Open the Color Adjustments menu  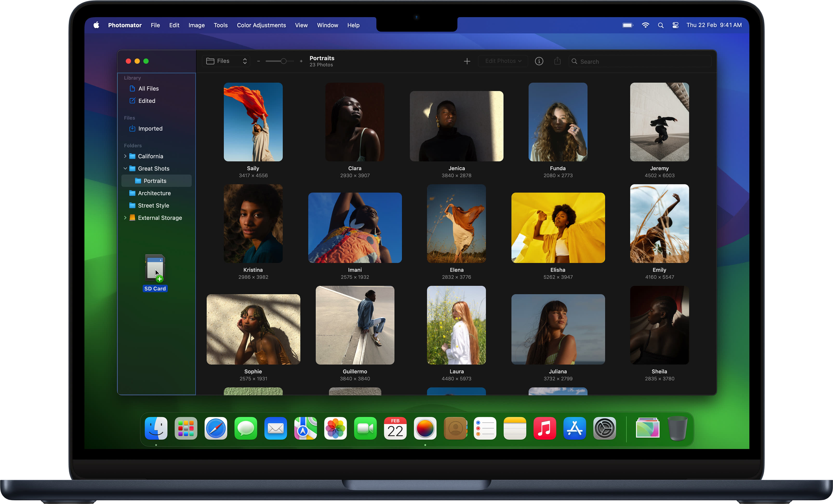pos(261,25)
